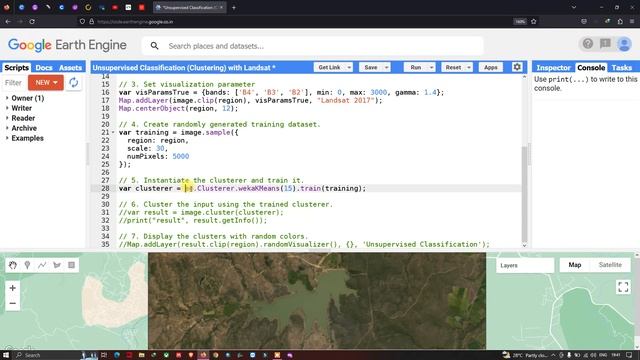Click the commented line 31 var result
Viewport: 640px width, 360px height.
tap(201, 212)
